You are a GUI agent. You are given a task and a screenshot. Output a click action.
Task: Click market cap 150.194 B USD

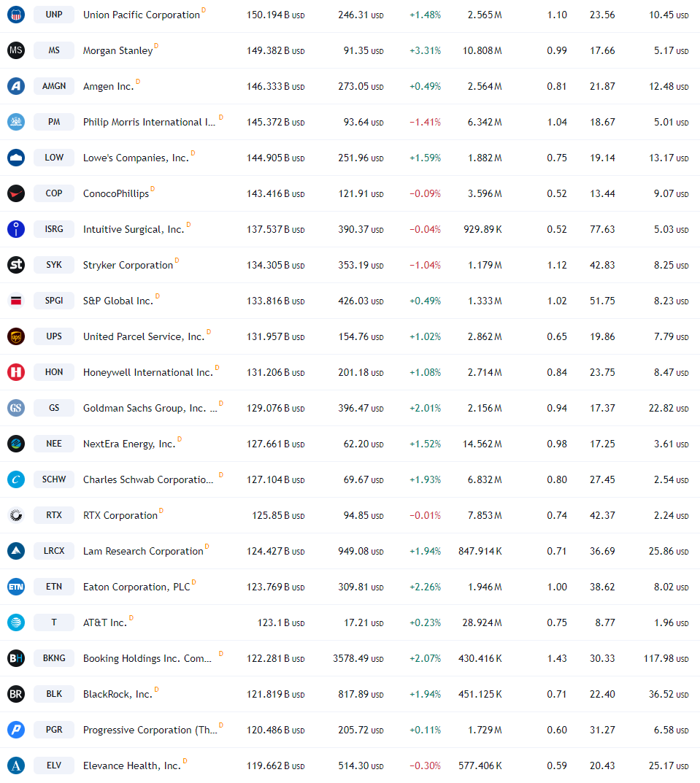pos(275,15)
